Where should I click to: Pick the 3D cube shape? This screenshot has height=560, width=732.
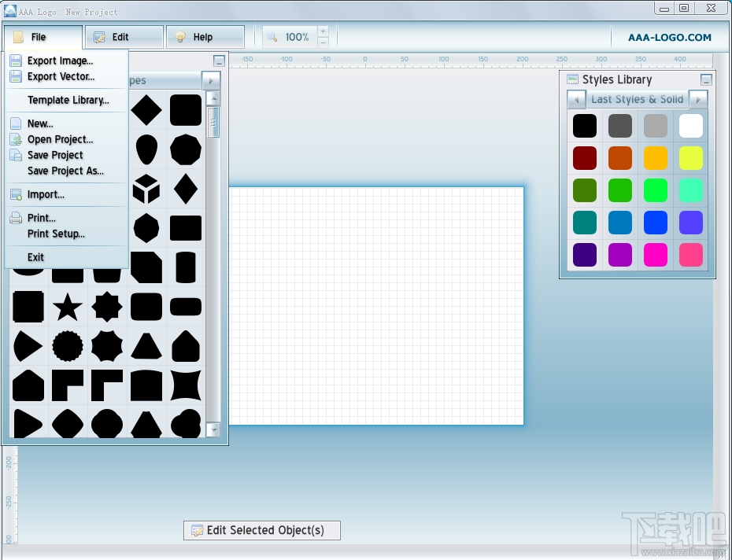pos(146,189)
